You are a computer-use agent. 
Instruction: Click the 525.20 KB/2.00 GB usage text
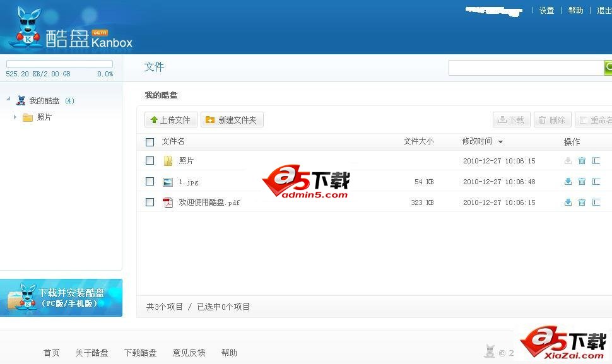(x=38, y=74)
